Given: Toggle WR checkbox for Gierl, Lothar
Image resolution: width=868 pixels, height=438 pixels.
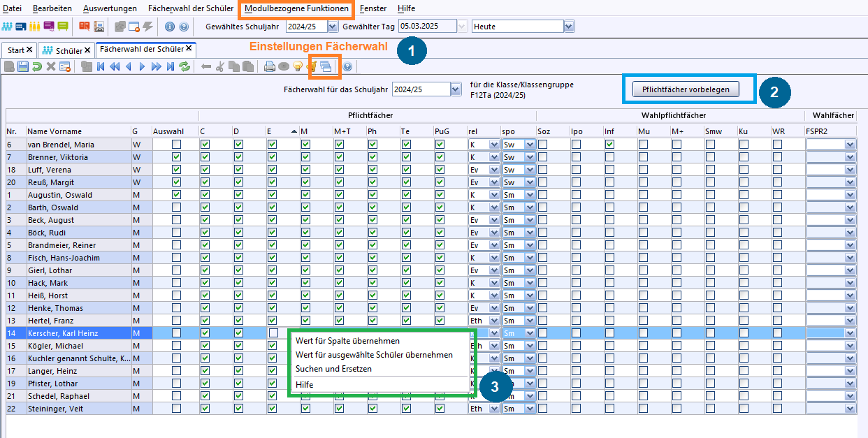Looking at the screenshot, I should click(x=777, y=270).
